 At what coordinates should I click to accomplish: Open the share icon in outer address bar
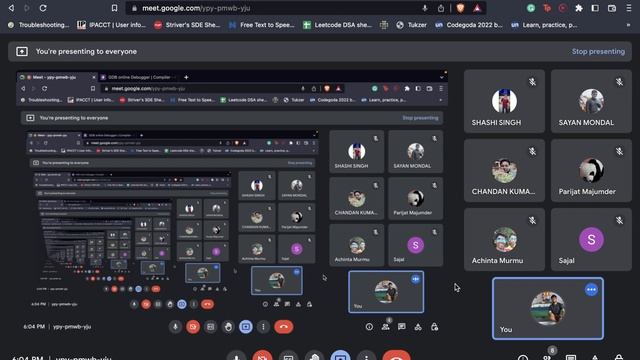tap(441, 8)
